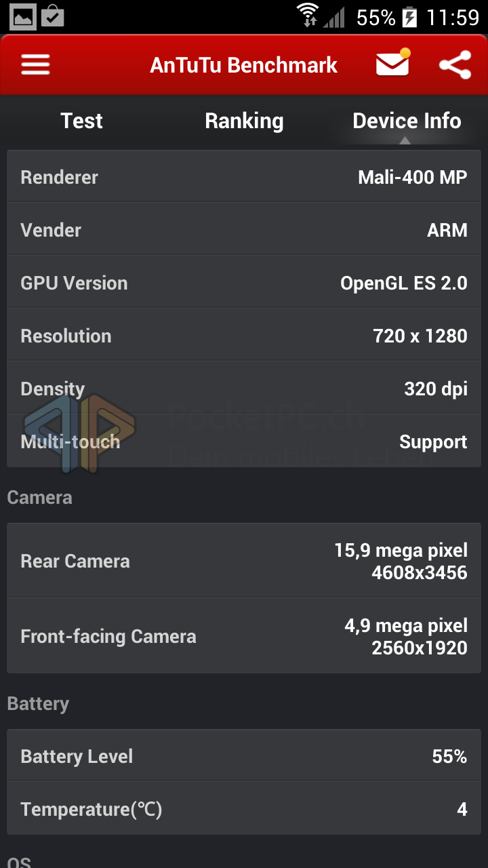Tap the share icon
The image size is (488, 868).
455,65
